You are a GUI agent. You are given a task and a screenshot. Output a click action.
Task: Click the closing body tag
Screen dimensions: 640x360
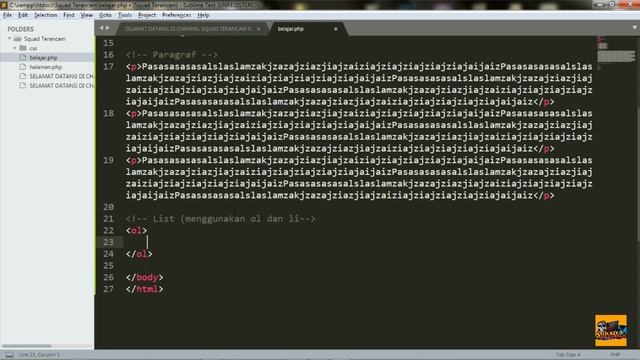[x=144, y=278]
